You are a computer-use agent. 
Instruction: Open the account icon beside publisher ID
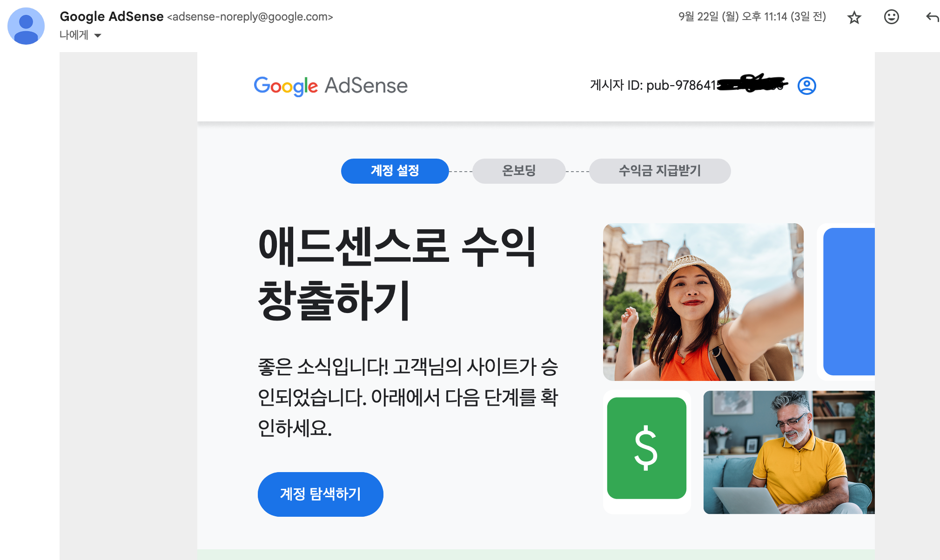tap(806, 86)
